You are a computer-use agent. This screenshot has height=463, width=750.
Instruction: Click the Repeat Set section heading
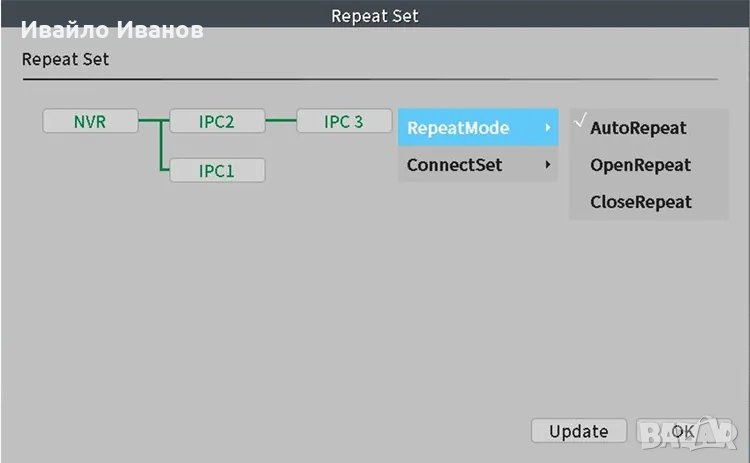[x=65, y=59]
